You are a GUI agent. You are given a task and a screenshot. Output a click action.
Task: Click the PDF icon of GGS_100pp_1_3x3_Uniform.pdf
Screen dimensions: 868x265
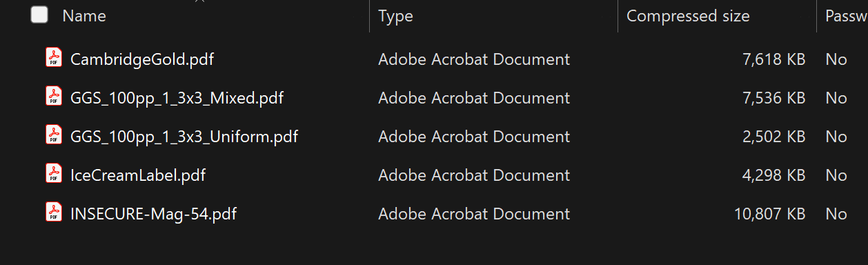53,135
